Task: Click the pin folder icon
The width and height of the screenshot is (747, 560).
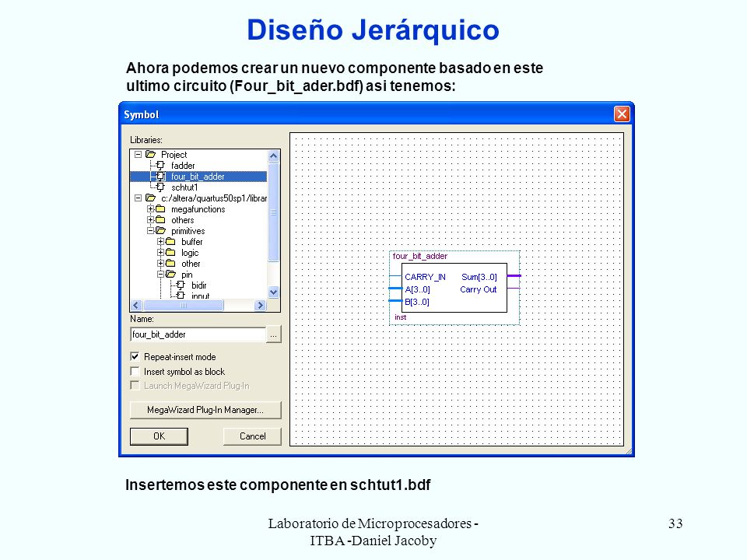Action: 170,275
